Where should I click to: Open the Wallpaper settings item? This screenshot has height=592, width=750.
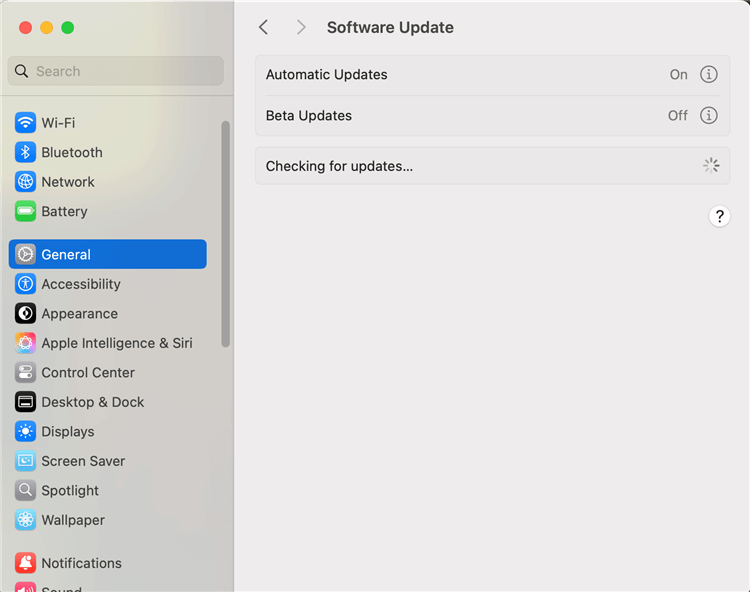pyautogui.click(x=72, y=520)
